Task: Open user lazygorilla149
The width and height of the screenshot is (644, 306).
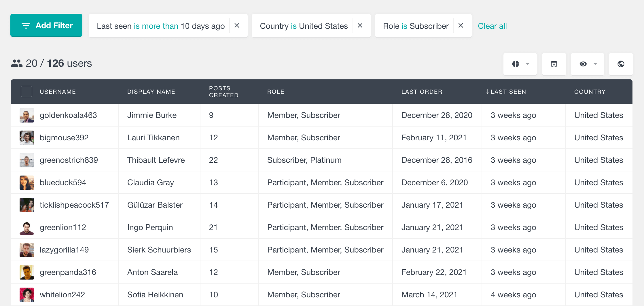Action: (64, 250)
